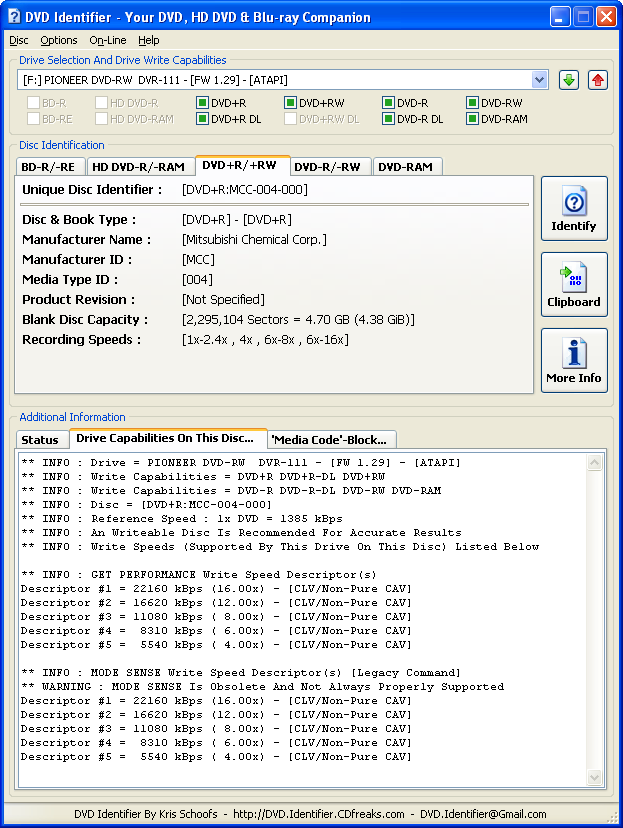Click the [Not Specified] product revision value
This screenshot has width=623, height=828.
223,300
